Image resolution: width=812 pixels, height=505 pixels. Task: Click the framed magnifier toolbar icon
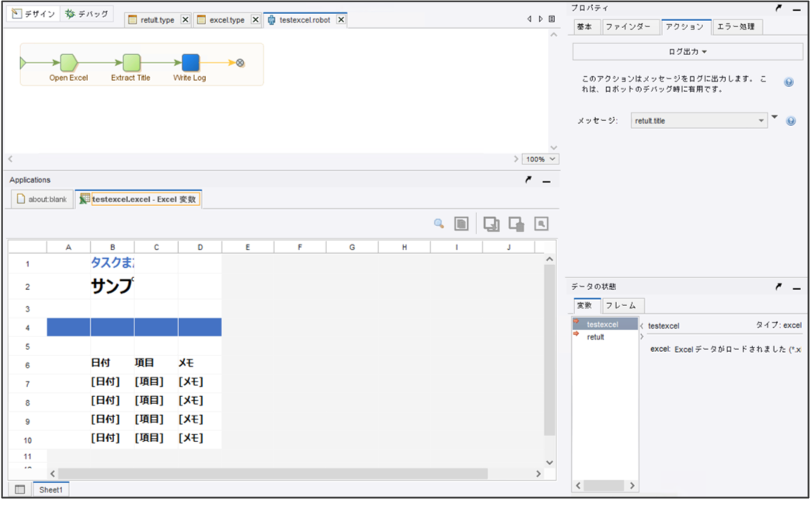click(x=541, y=224)
